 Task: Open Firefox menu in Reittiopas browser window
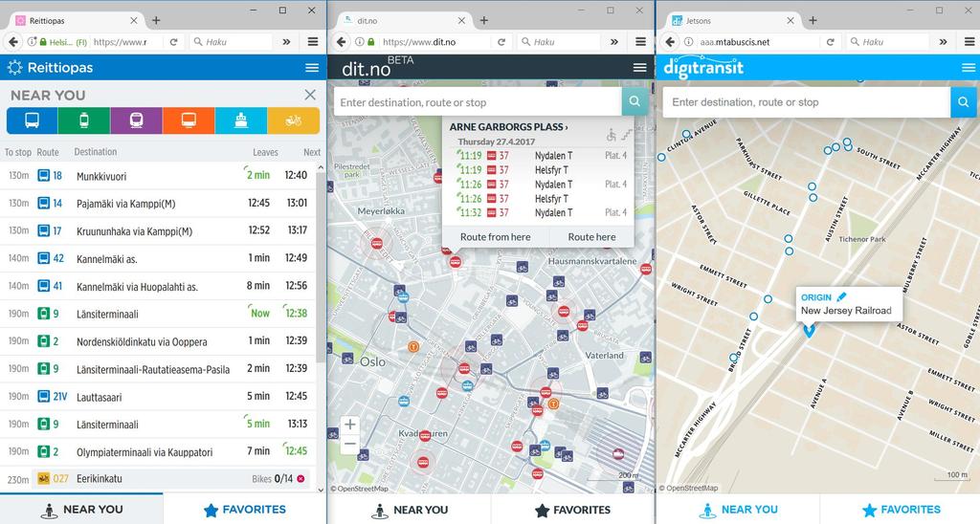tap(313, 42)
